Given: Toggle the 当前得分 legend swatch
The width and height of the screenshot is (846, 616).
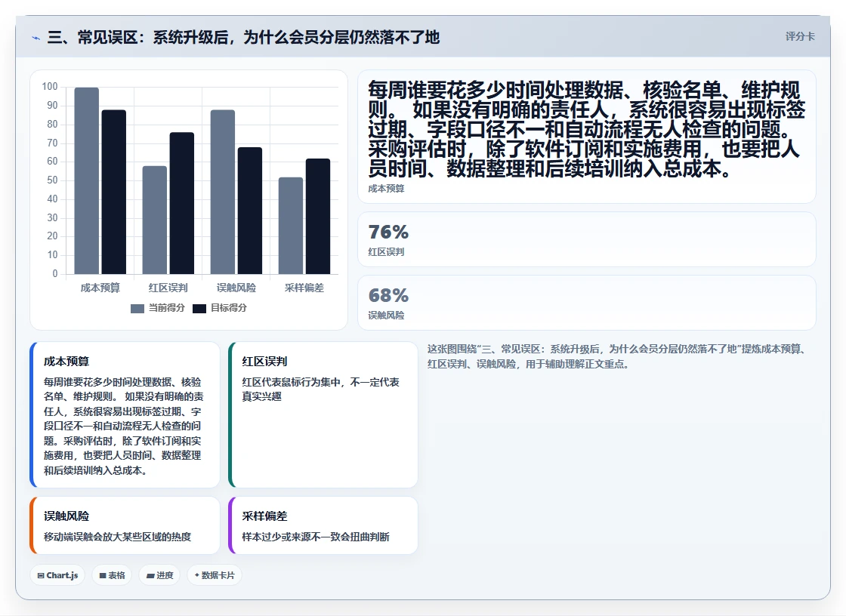Looking at the screenshot, I should [137, 309].
